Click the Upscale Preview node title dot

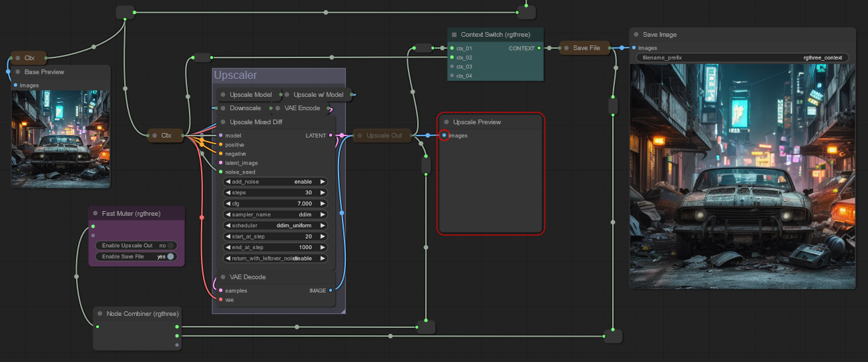pyautogui.click(x=447, y=122)
